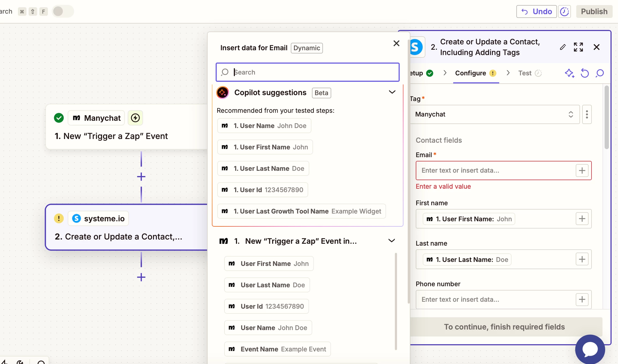Click the Publish button
618x364 pixels.
click(x=594, y=11)
